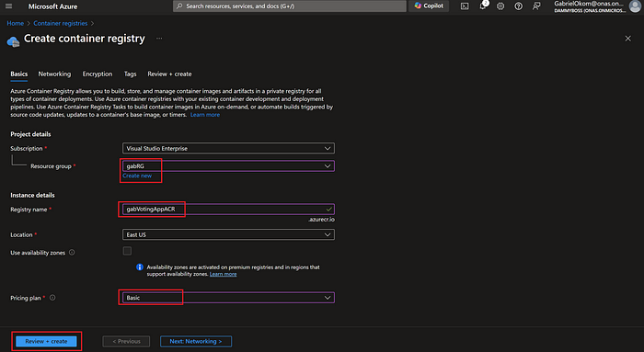Expand the Resource group dropdown

(228, 166)
